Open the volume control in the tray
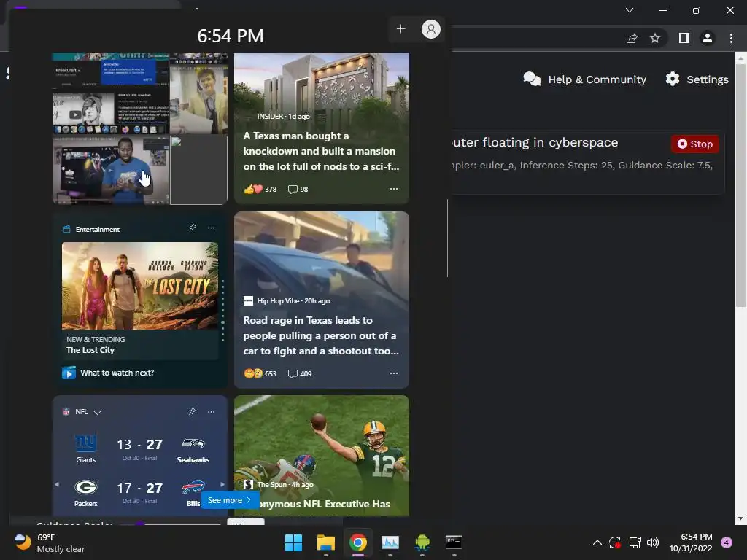Viewport: 747px width, 560px height. (x=653, y=542)
